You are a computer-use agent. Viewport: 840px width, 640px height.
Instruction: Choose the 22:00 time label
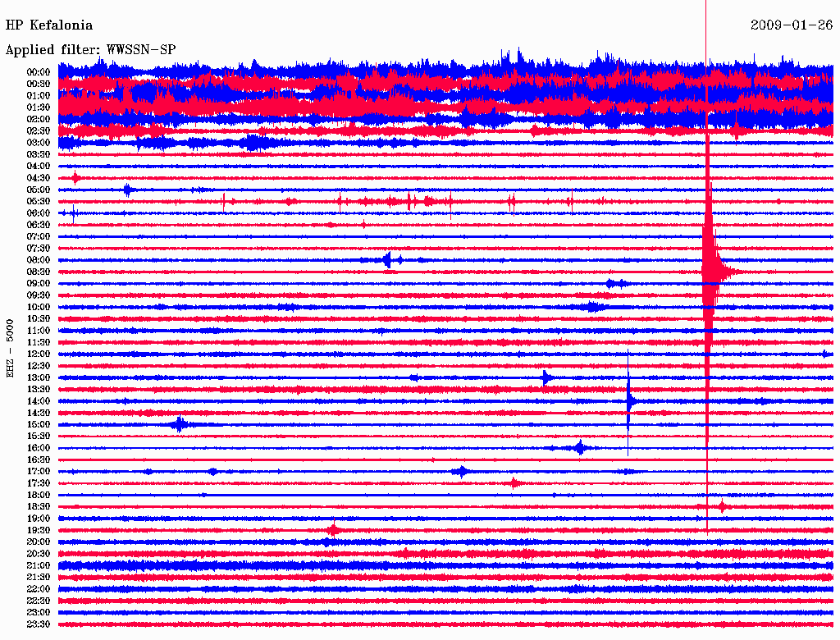(39, 589)
